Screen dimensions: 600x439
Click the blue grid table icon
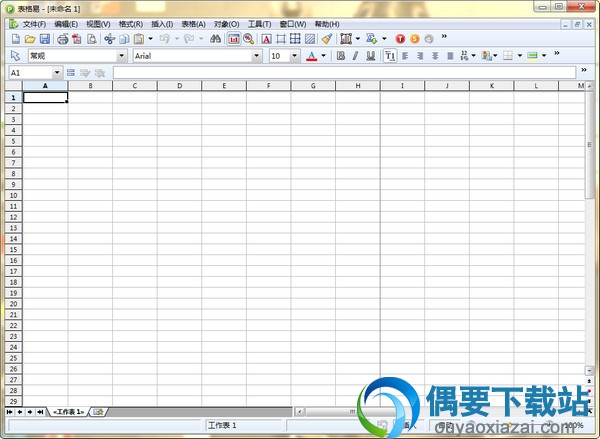295,39
